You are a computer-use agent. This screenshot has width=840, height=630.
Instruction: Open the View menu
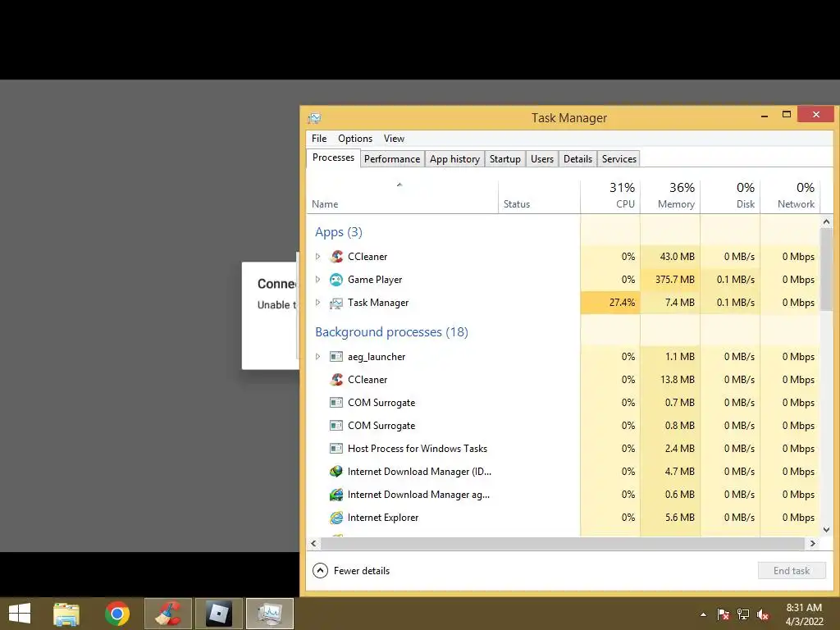[394, 139]
